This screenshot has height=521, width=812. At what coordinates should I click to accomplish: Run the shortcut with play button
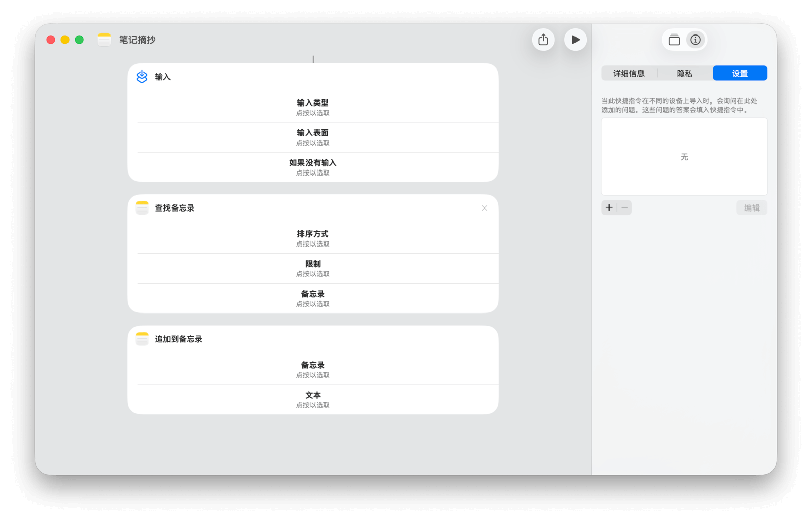coord(575,40)
